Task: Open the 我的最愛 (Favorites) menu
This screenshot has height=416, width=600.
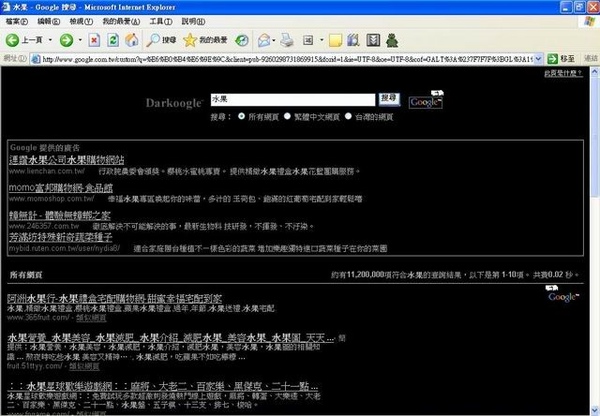Action: (x=121, y=21)
